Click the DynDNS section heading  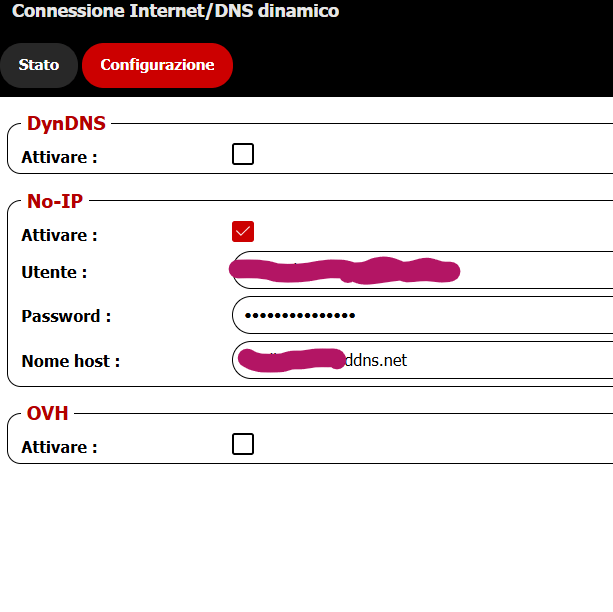tap(66, 124)
